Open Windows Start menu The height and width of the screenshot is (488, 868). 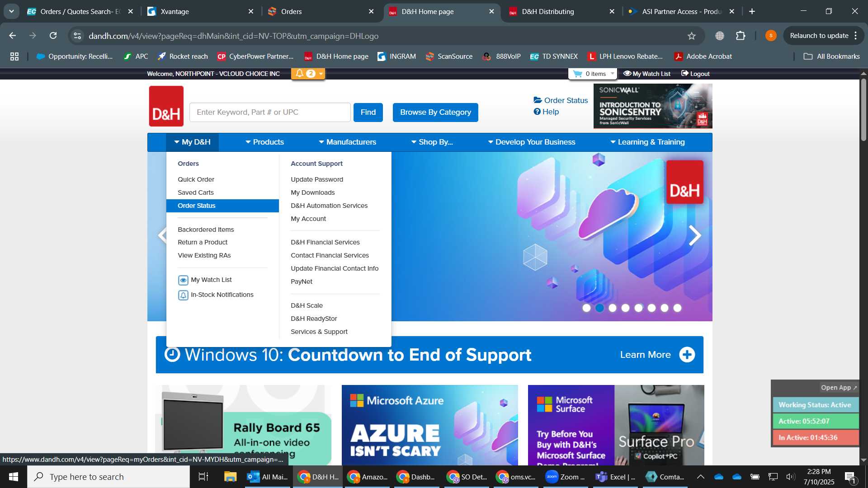14,477
